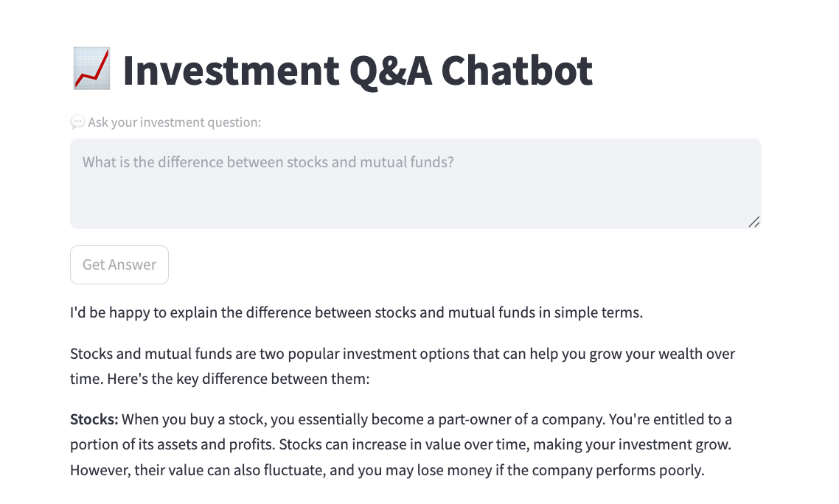
Task: Click the "Ask your investment question:" label
Action: pos(174,122)
